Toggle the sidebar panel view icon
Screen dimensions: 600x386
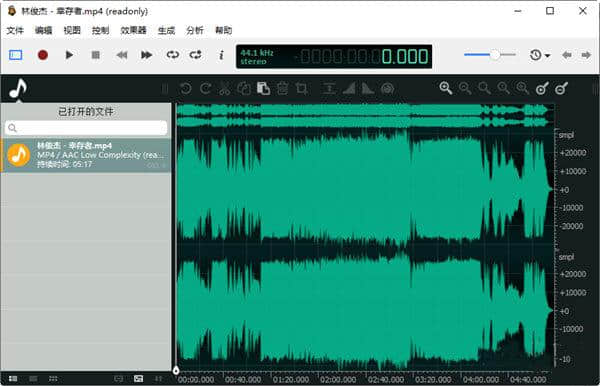(16, 55)
